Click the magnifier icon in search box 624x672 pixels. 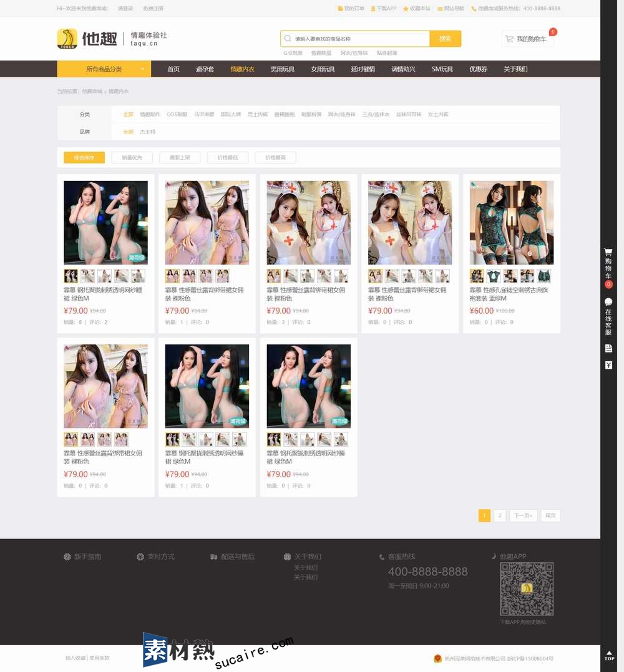click(288, 39)
